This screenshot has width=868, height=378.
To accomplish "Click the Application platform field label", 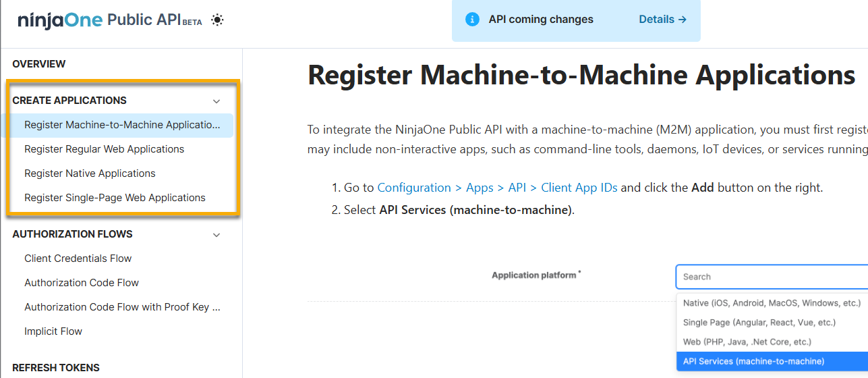I will pyautogui.click(x=535, y=275).
